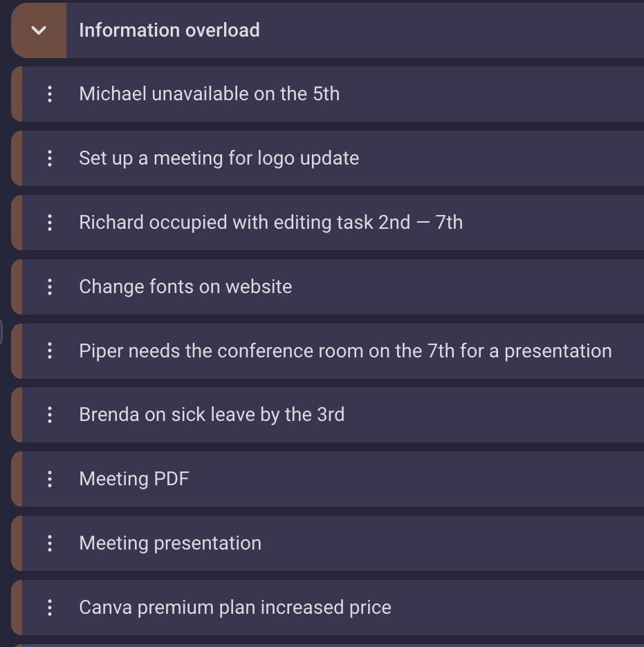The height and width of the screenshot is (647, 644).
Task: Open options for Brenda sick leave item
Action: click(x=50, y=415)
